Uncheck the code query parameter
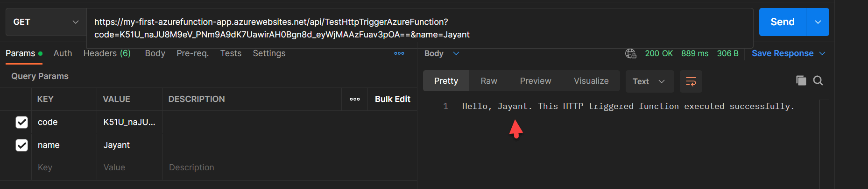This screenshot has width=868, height=189. [x=22, y=122]
